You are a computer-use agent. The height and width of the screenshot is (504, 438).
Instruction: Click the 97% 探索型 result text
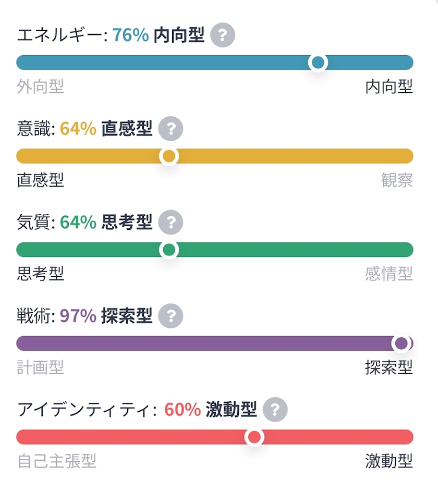[106, 316]
